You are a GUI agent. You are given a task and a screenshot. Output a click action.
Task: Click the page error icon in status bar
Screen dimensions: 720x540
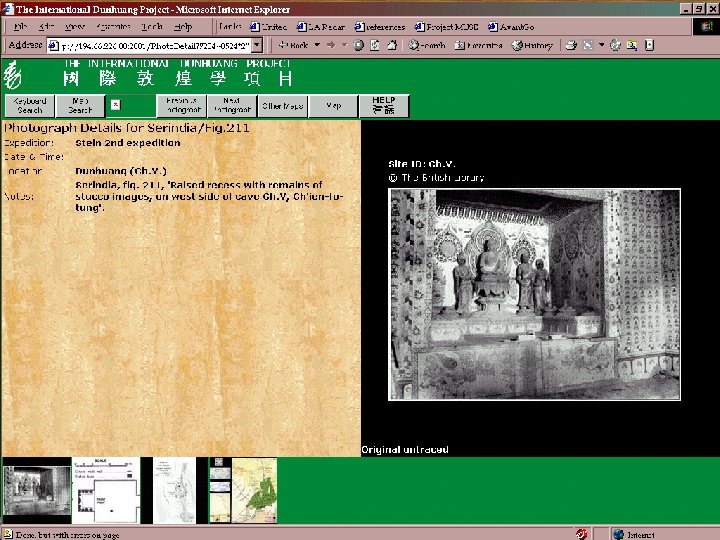(x=7, y=534)
